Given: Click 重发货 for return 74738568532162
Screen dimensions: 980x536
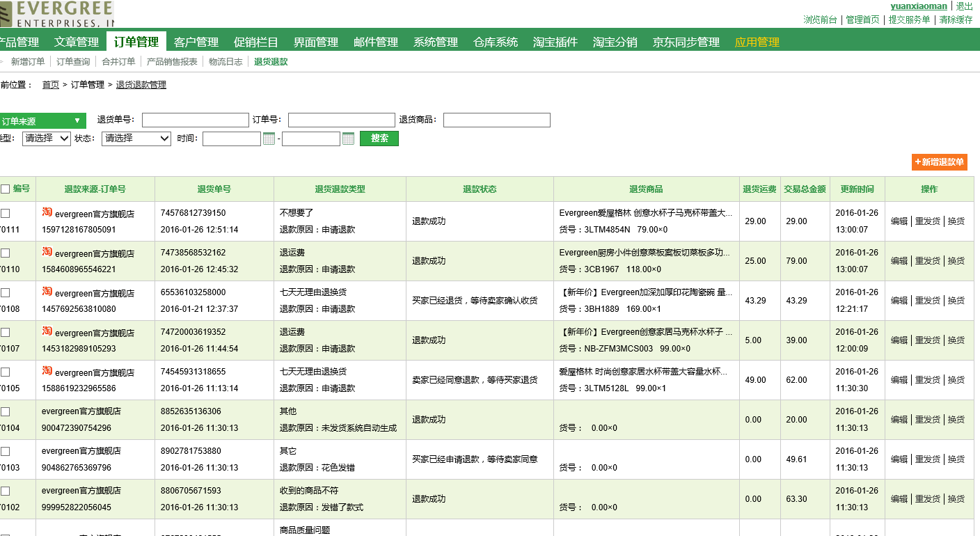Looking at the screenshot, I should click(x=928, y=261).
